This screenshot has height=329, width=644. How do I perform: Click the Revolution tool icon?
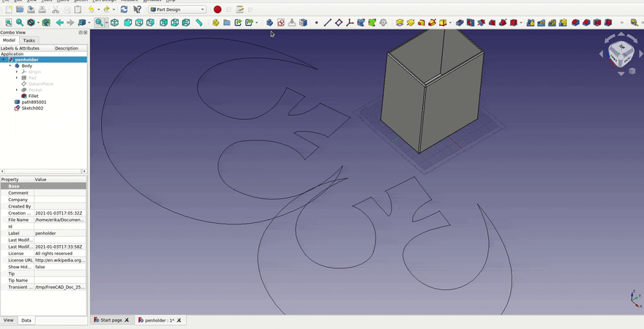coord(411,23)
